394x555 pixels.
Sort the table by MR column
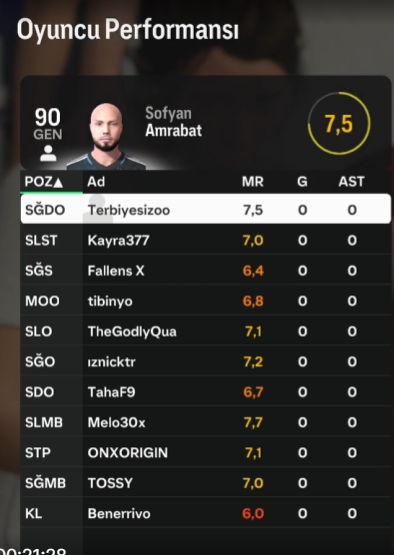click(x=253, y=182)
